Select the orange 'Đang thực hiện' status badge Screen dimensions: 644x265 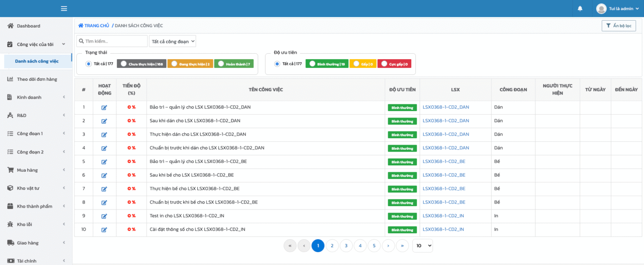190,64
